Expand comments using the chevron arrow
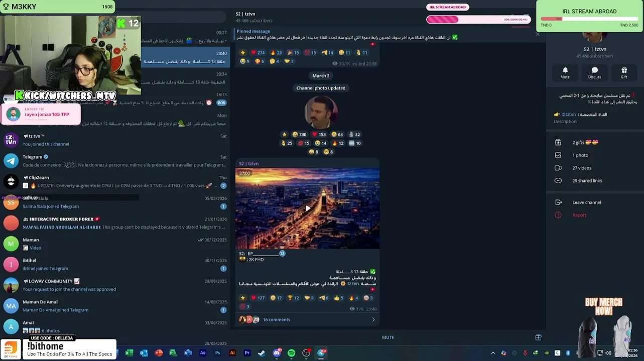This screenshot has width=644, height=361. click(373, 319)
